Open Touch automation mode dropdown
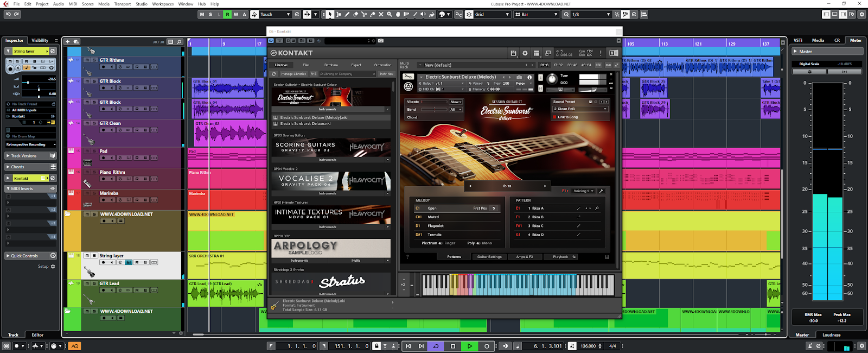This screenshot has height=353, width=868. 275,14
